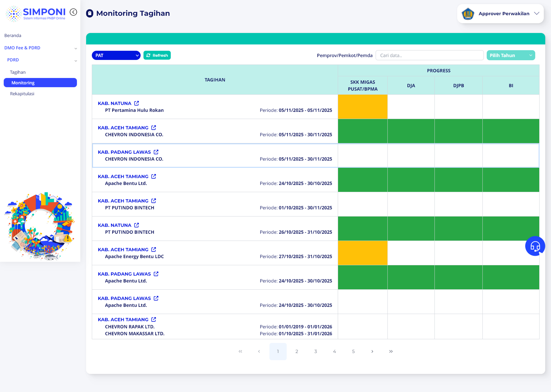Click yellow SKK MIGAS cell in Pertamina Hulu Rokan row
The height and width of the screenshot is (392, 551).
click(363, 107)
